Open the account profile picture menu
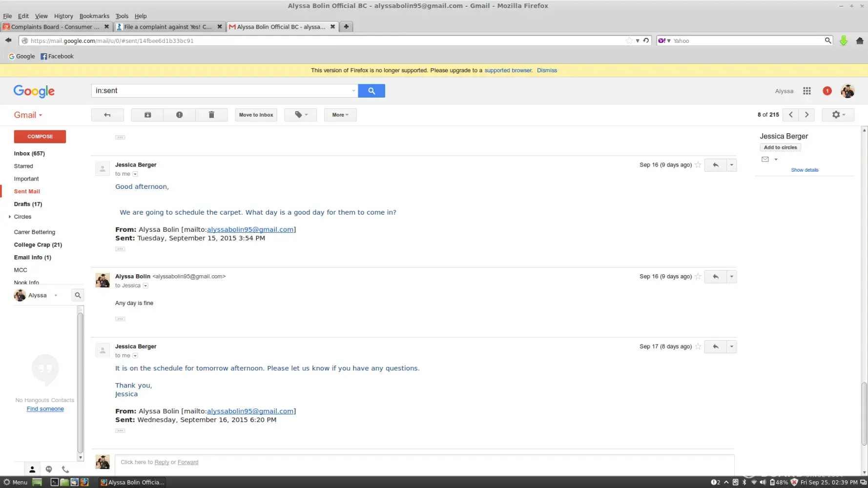Image resolution: width=868 pixels, height=488 pixels. (847, 91)
